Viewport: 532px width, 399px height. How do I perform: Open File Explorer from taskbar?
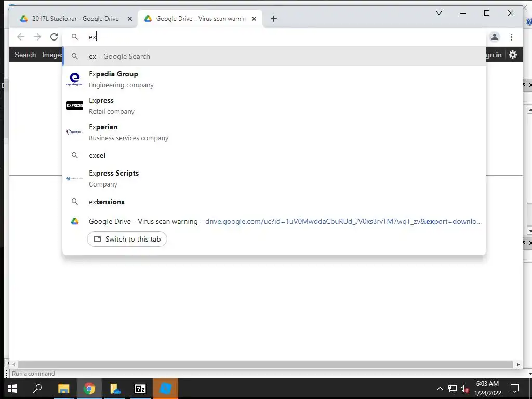[63, 389]
